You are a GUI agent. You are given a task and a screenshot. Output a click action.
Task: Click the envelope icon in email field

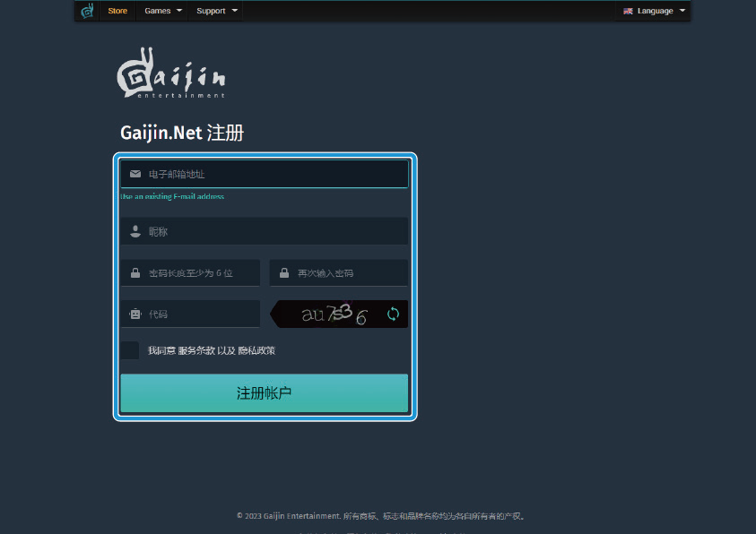click(135, 174)
